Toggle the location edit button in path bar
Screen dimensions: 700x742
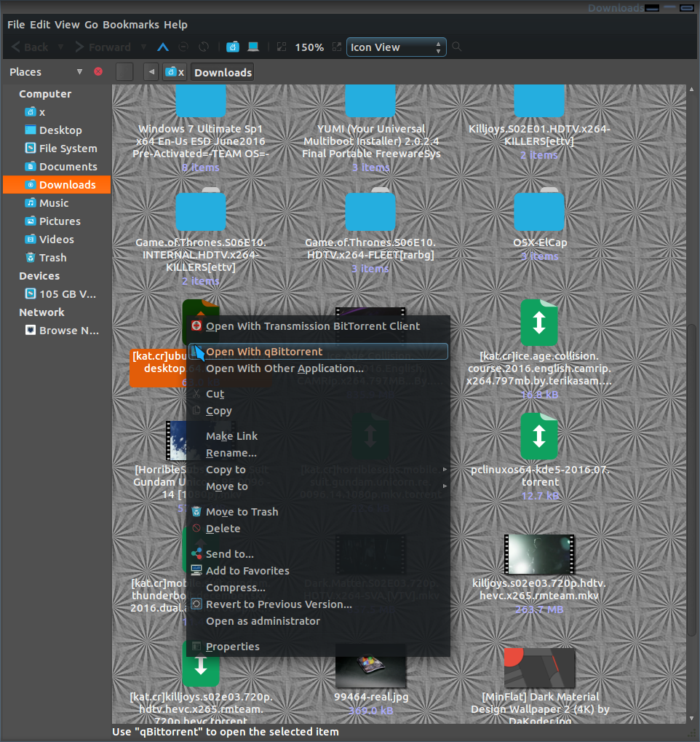pyautogui.click(x=124, y=72)
